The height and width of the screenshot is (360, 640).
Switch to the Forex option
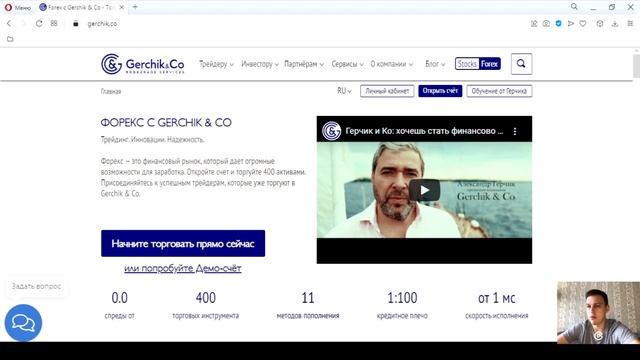click(489, 64)
